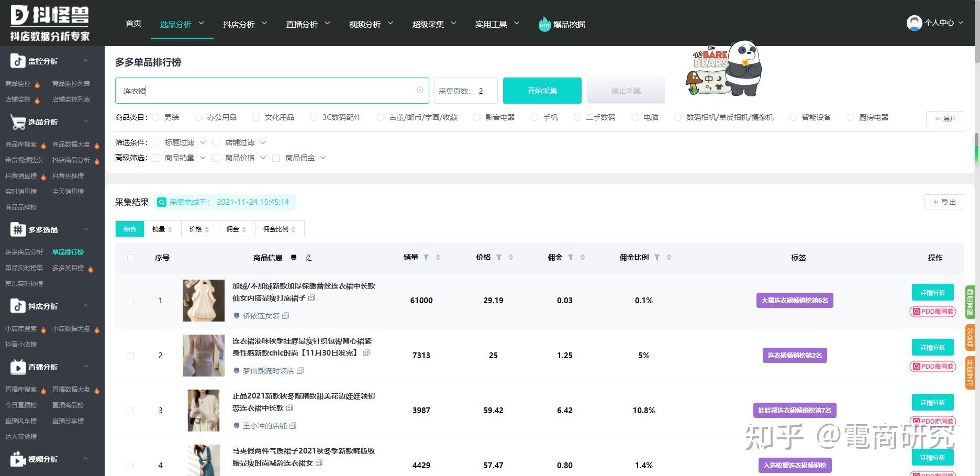Screen dimensions: 980x476
Task: Check the select-all checkbox in table header
Action: 131,258
